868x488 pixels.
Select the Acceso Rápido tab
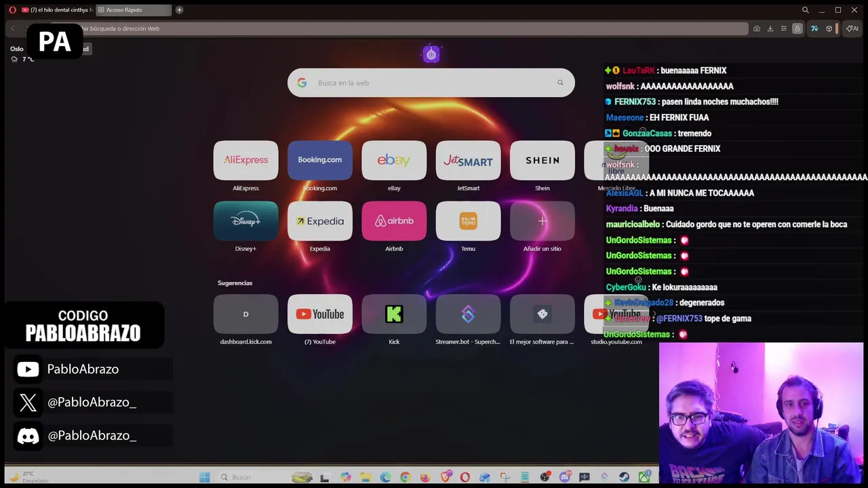pos(133,9)
